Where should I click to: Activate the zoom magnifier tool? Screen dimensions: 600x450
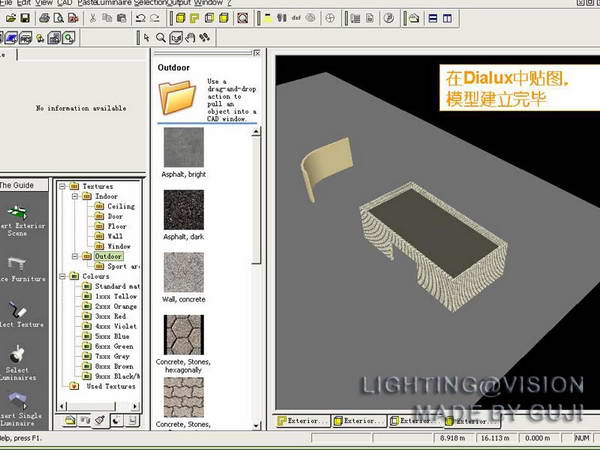tap(161, 38)
